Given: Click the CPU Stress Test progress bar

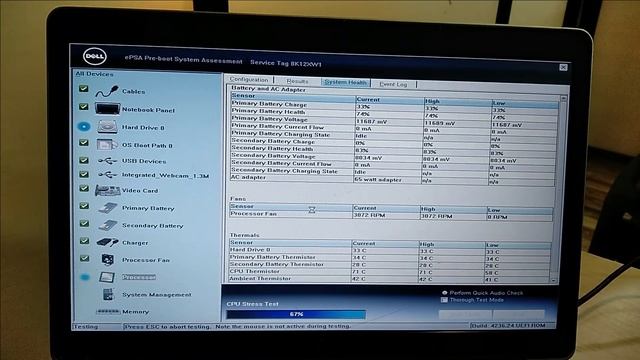Looking at the screenshot, I should pyautogui.click(x=296, y=314).
